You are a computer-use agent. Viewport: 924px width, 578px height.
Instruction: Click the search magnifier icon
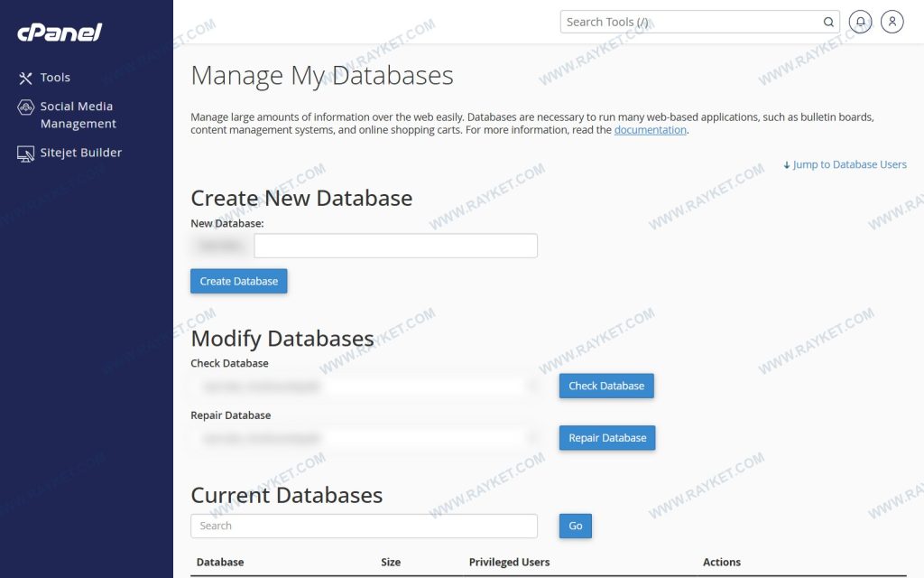click(x=828, y=22)
